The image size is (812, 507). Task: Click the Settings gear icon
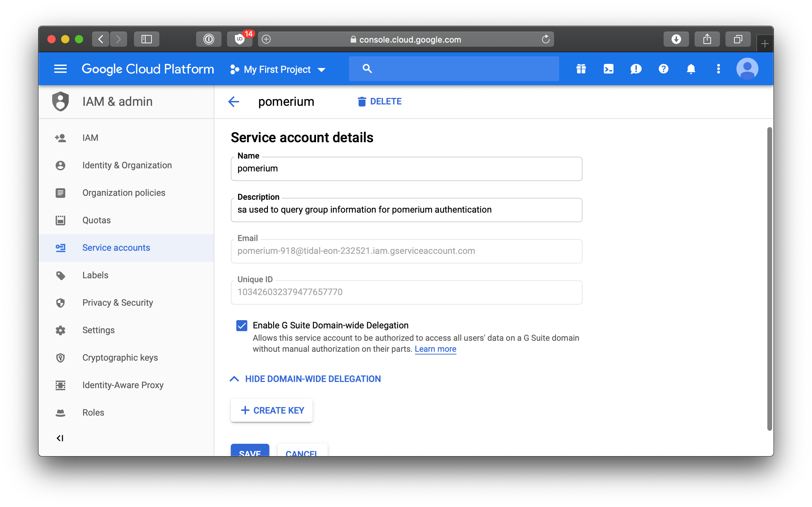[60, 330]
